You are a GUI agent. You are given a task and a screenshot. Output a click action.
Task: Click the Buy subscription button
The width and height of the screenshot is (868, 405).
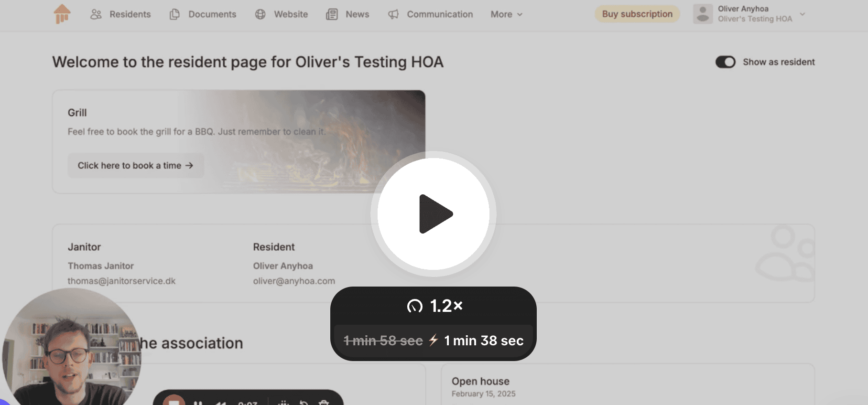637,14
